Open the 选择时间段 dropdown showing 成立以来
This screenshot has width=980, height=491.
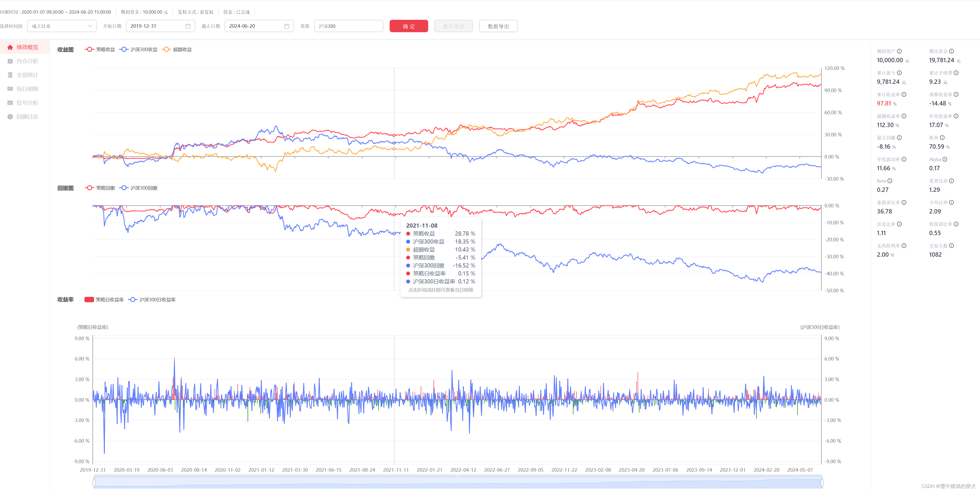point(62,26)
